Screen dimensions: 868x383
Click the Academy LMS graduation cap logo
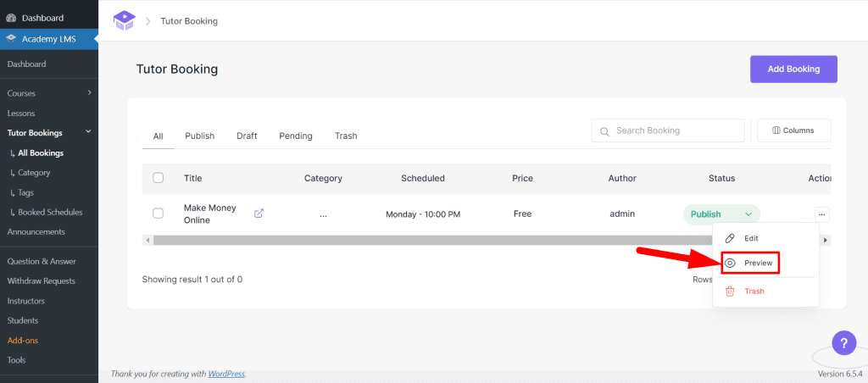click(x=124, y=21)
